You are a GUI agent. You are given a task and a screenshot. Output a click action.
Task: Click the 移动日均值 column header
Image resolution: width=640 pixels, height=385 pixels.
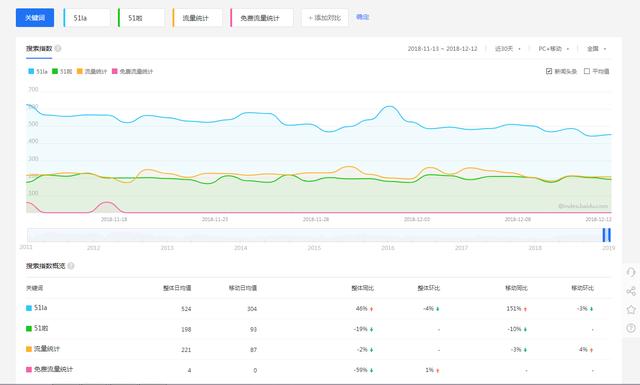243,288
